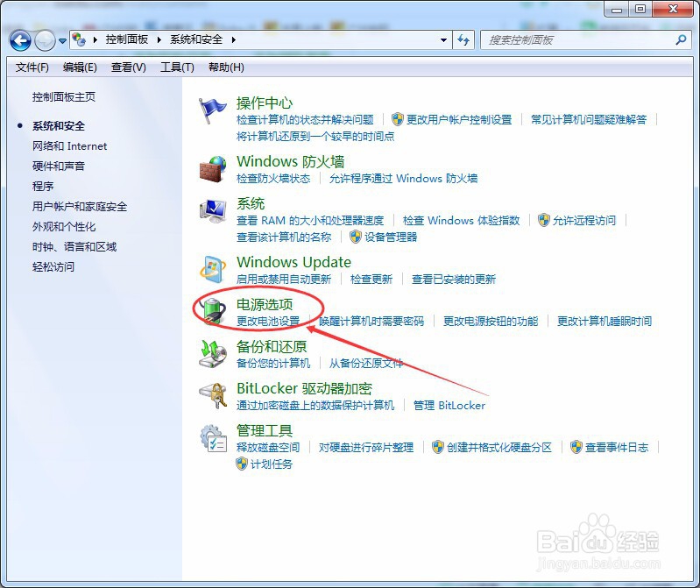700x588 pixels.
Task: Click 备份您的计算机 link
Action: click(x=273, y=364)
